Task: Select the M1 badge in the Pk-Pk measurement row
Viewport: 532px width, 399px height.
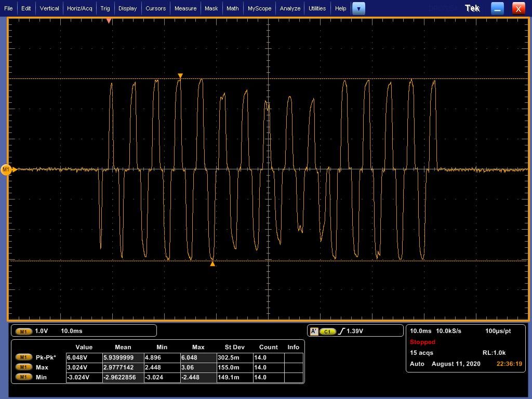Action: pyautogui.click(x=23, y=357)
